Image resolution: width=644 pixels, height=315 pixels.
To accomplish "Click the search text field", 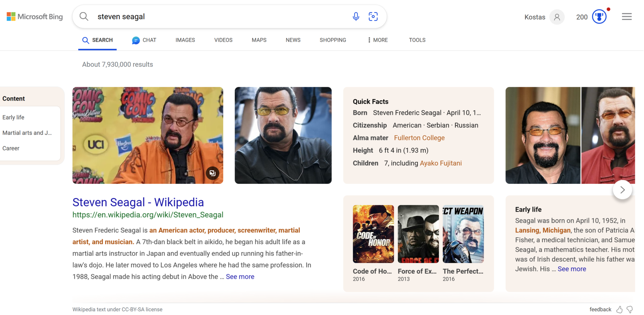I will click(x=217, y=16).
